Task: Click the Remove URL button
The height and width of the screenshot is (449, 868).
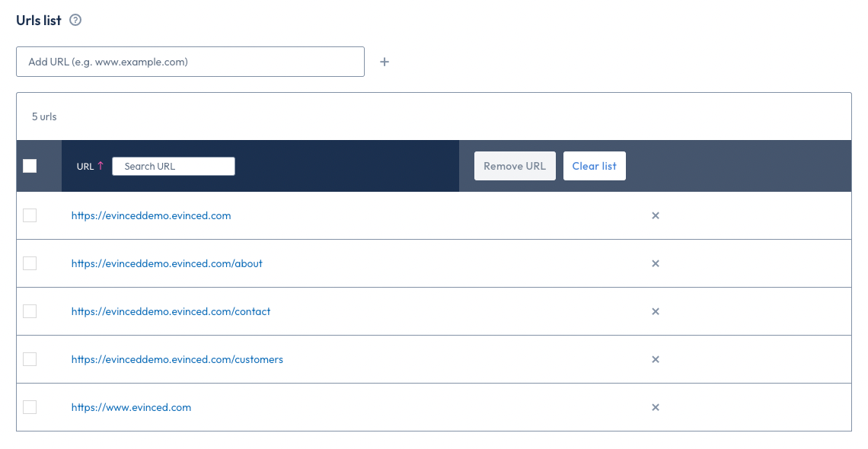Action: tap(515, 166)
